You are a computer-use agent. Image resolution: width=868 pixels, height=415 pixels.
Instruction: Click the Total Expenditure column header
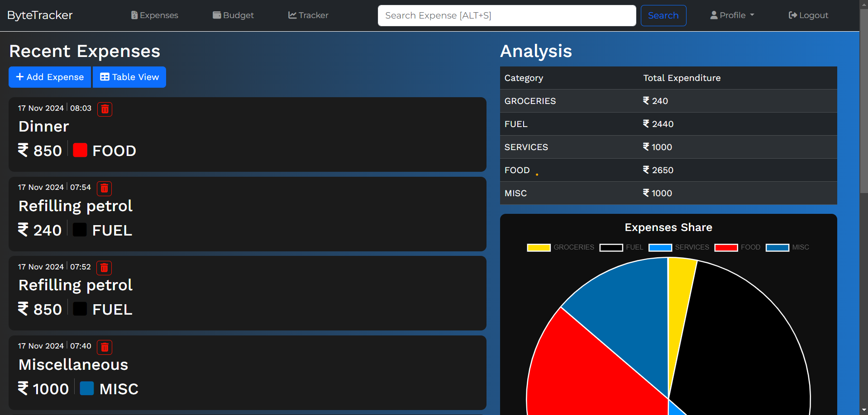[x=682, y=78]
